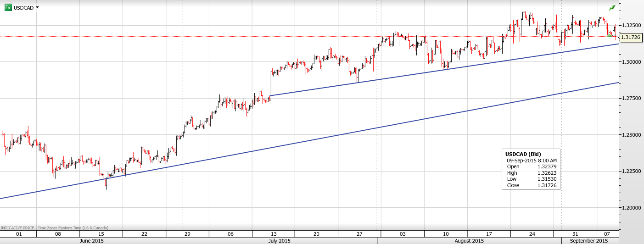Viewport: 644px width, 244px height.
Task: Click the 1.20000 price axis label
Action: [x=631, y=208]
